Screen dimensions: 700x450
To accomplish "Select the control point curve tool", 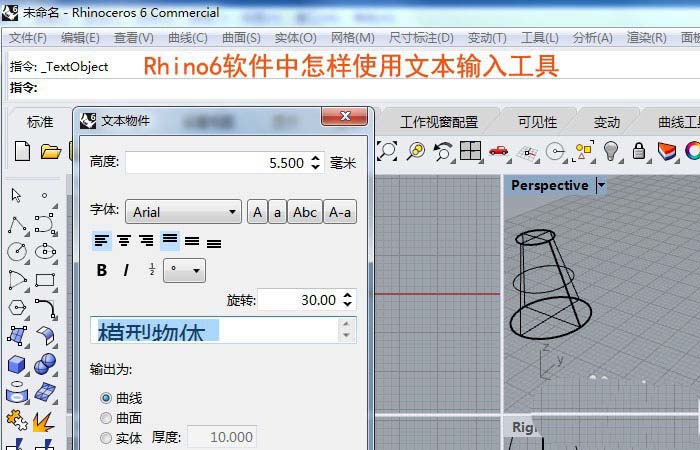I will click(45, 223).
